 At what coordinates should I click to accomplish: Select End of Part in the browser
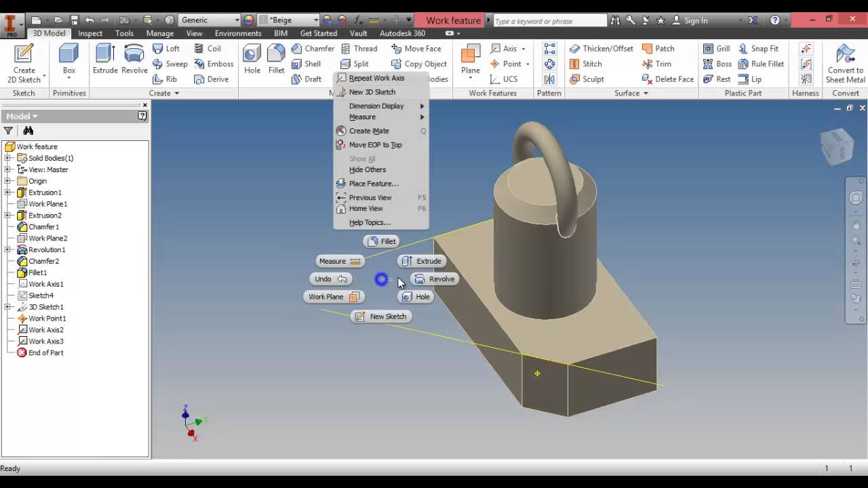coord(45,353)
